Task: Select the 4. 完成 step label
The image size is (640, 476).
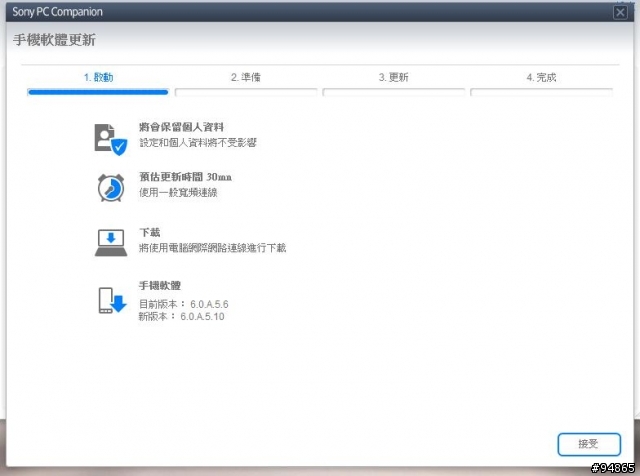Action: 541,77
